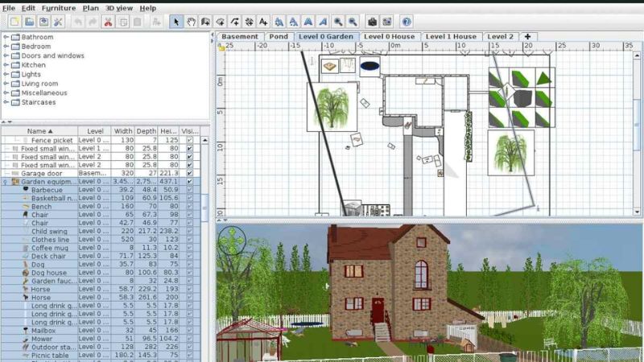Collapse the Garden equipment group row
The image size is (644, 362).
(6, 182)
